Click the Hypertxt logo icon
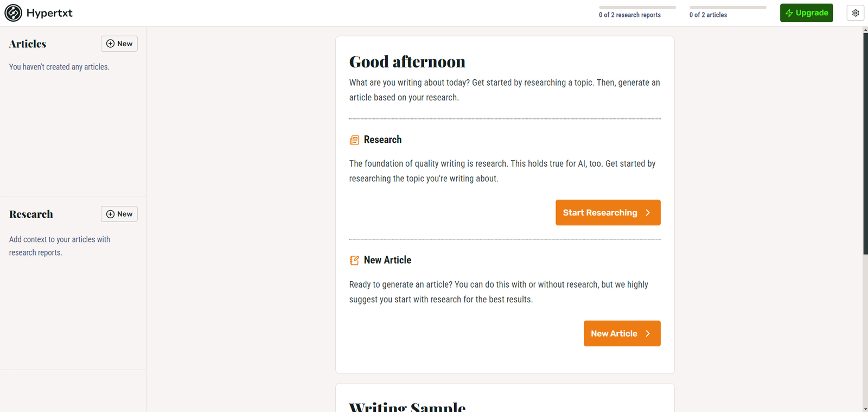Image resolution: width=868 pixels, height=412 pixels. (13, 13)
